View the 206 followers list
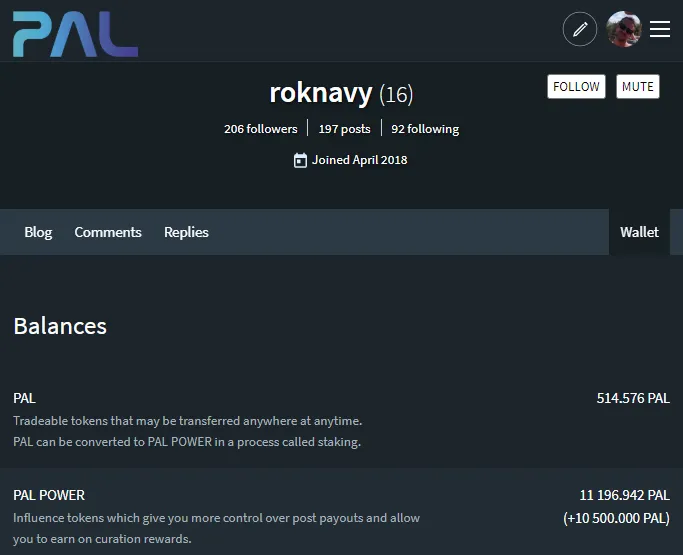The height and width of the screenshot is (555, 683). pos(261,129)
